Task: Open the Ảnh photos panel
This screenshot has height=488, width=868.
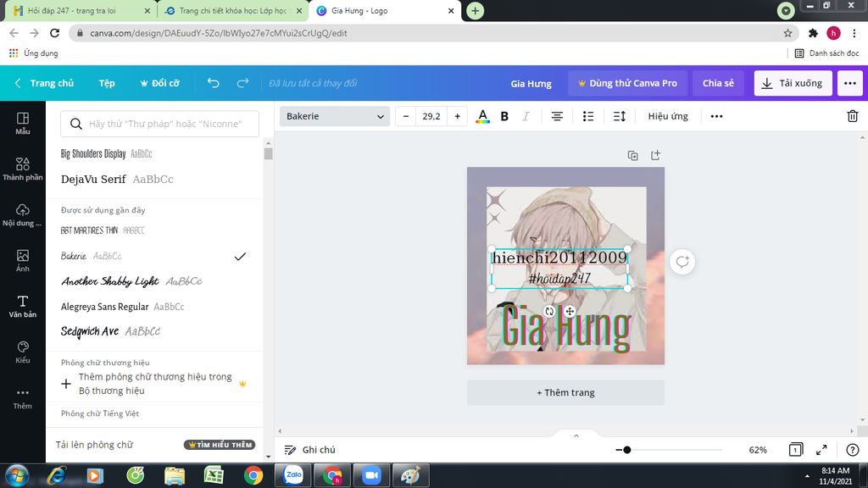Action: coord(23,261)
